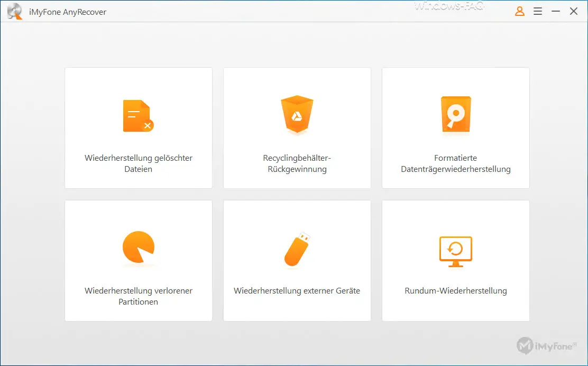Click the monitor all-round recovery icon

[x=456, y=252]
